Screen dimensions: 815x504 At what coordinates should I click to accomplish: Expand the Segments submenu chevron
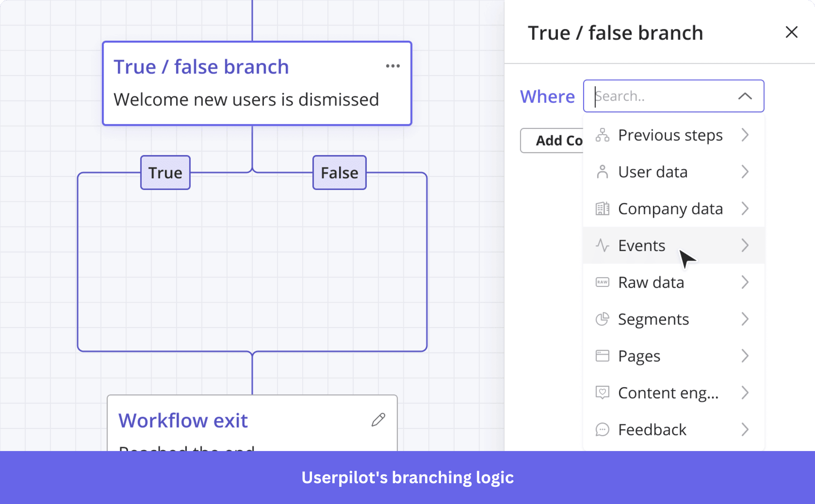(745, 319)
